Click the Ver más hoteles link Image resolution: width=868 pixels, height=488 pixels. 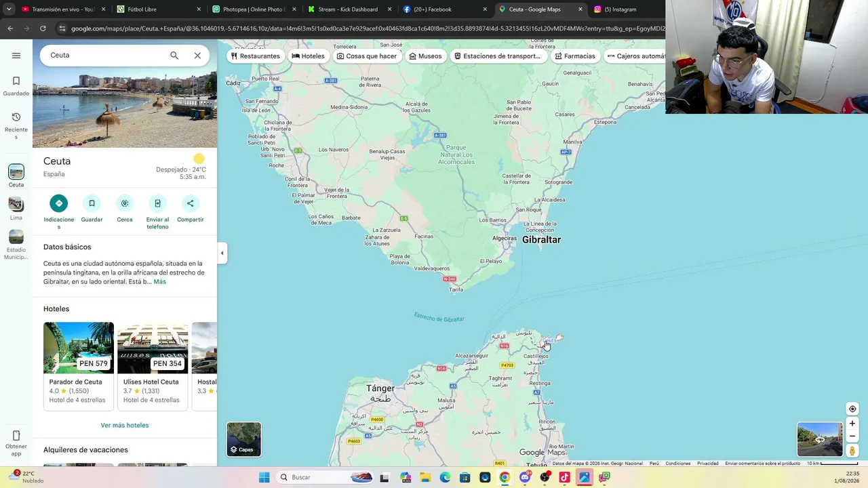tap(125, 425)
